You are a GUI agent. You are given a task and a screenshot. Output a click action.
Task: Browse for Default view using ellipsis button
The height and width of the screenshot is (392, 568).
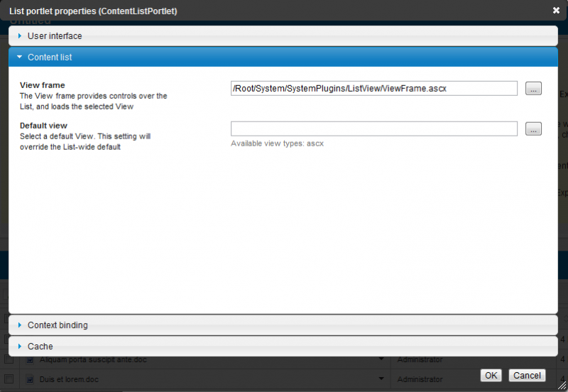533,129
